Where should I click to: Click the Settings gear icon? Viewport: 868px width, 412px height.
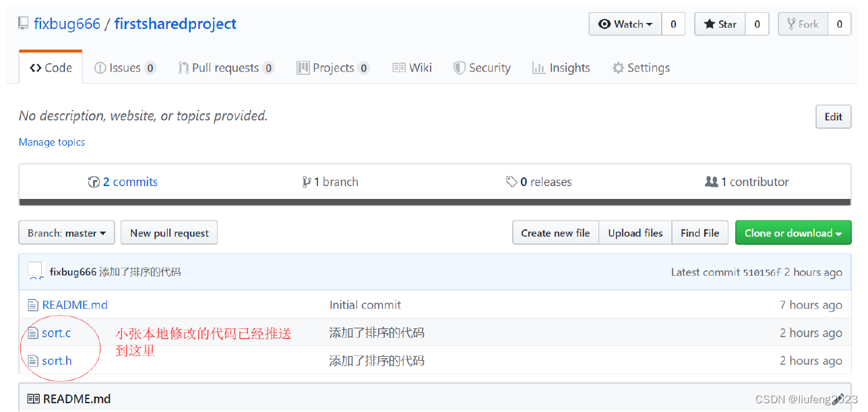pyautogui.click(x=618, y=67)
